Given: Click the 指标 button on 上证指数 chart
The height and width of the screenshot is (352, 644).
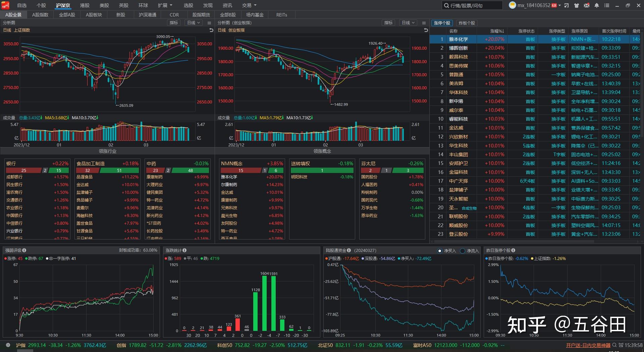Looking at the screenshot, I should pos(174,23).
